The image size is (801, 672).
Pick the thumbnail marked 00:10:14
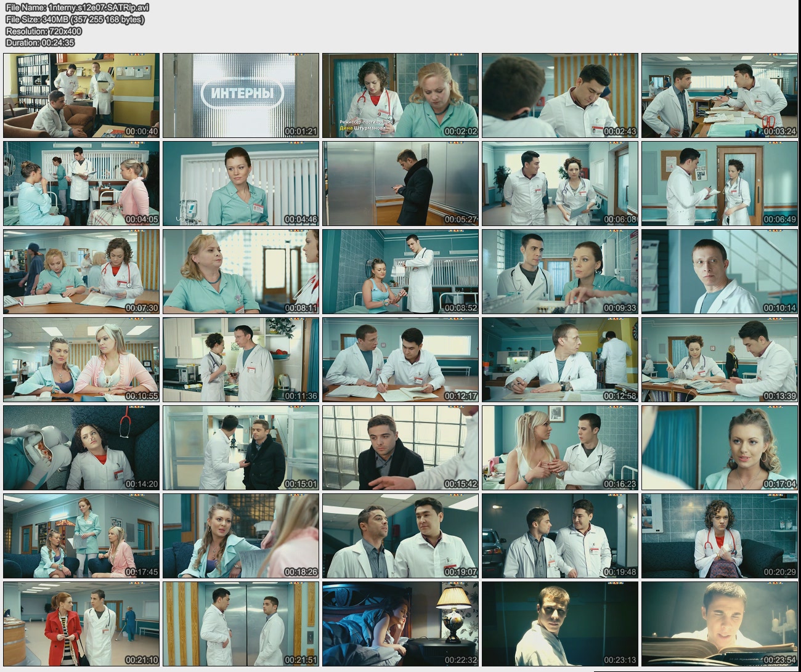point(720,272)
